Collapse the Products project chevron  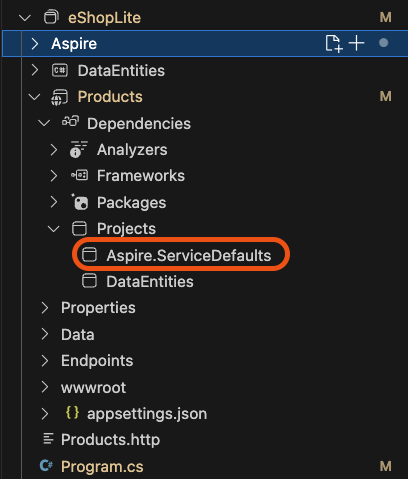click(34, 97)
